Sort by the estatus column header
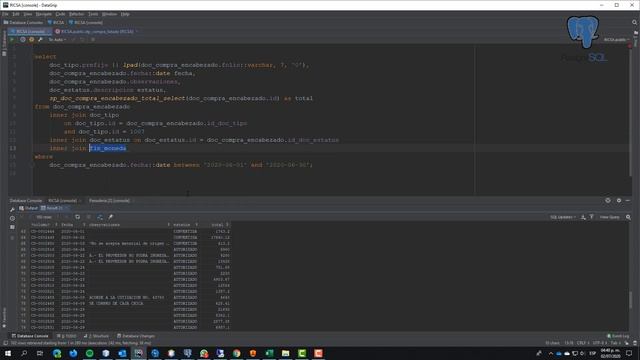 [185, 225]
